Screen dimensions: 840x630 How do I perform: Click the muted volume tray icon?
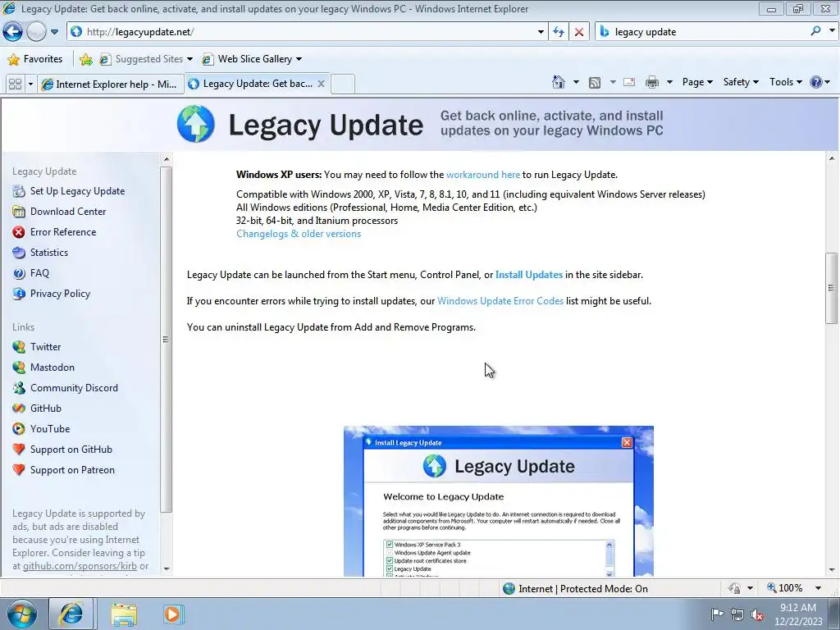point(757,614)
